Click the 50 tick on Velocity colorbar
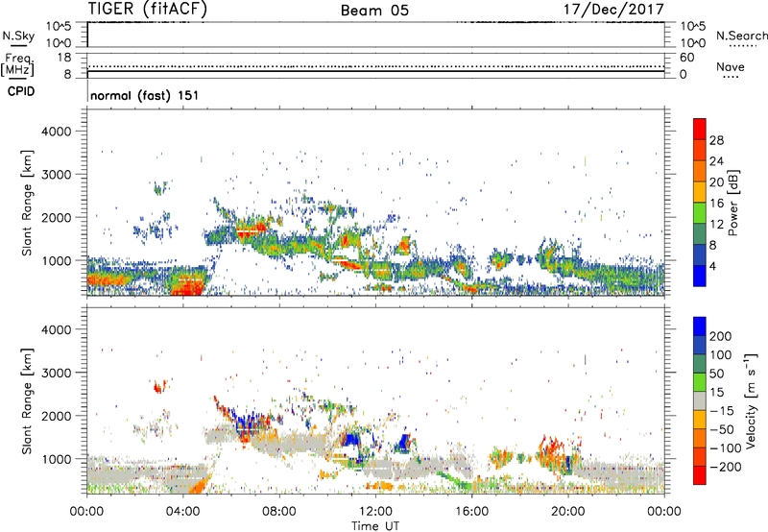This screenshot has width=768, height=532. click(x=716, y=374)
